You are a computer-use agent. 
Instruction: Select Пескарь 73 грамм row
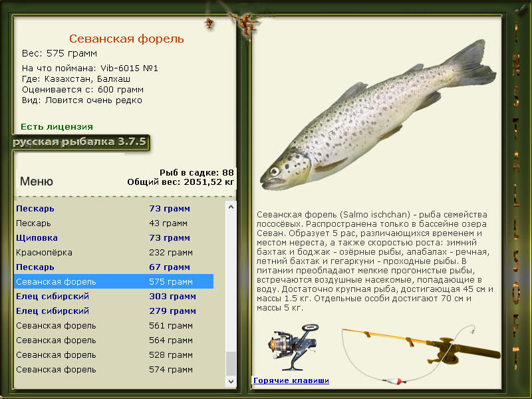[114, 208]
